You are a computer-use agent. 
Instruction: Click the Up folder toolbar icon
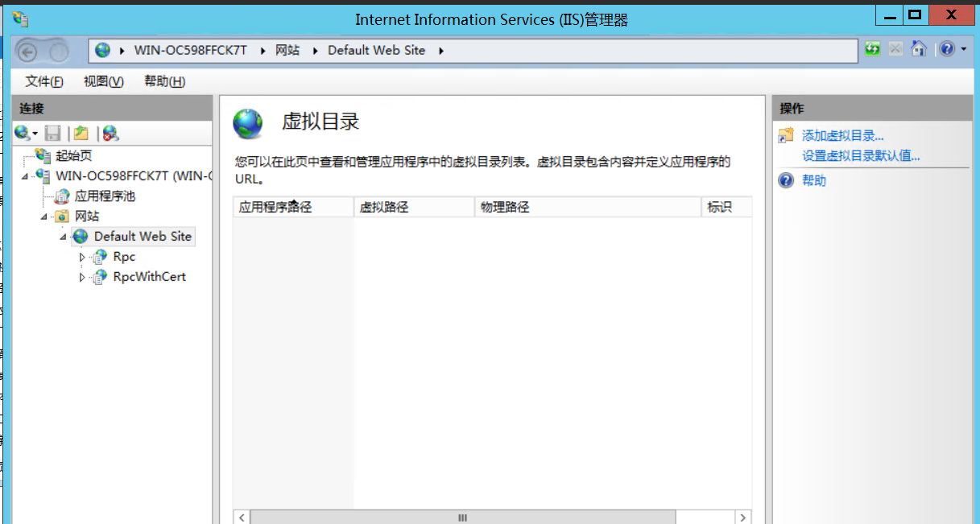click(x=81, y=133)
